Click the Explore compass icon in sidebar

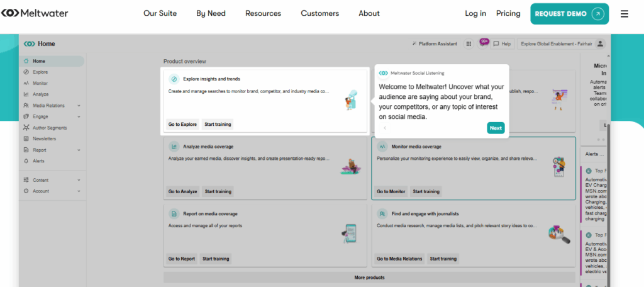(26, 72)
